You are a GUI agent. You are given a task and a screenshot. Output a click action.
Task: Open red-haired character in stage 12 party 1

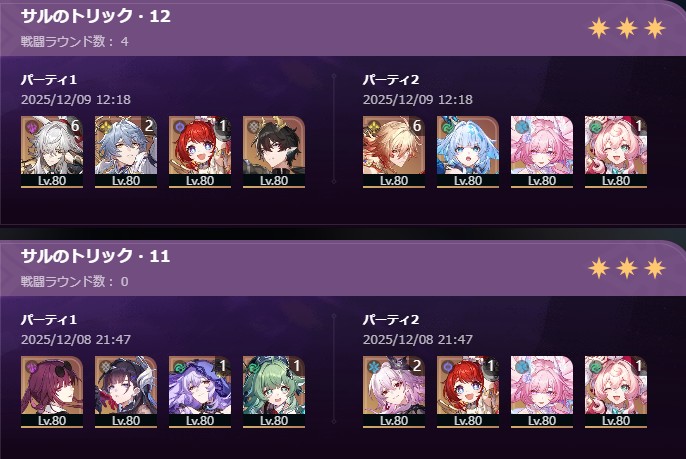click(200, 152)
